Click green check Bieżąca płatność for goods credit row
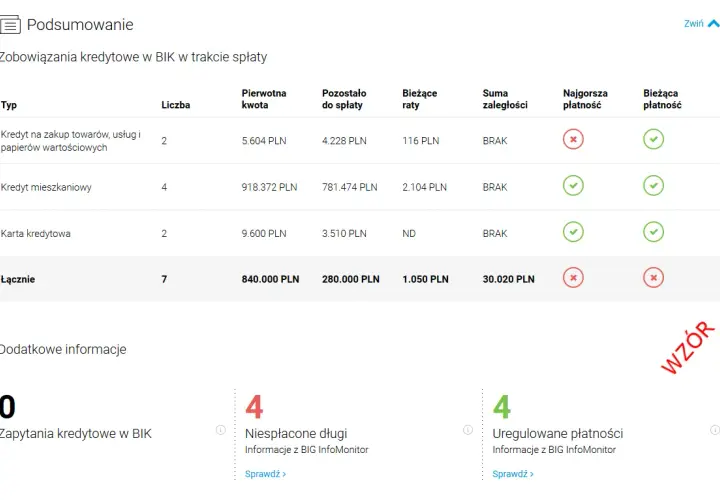The image size is (720, 500). pyautogui.click(x=653, y=139)
